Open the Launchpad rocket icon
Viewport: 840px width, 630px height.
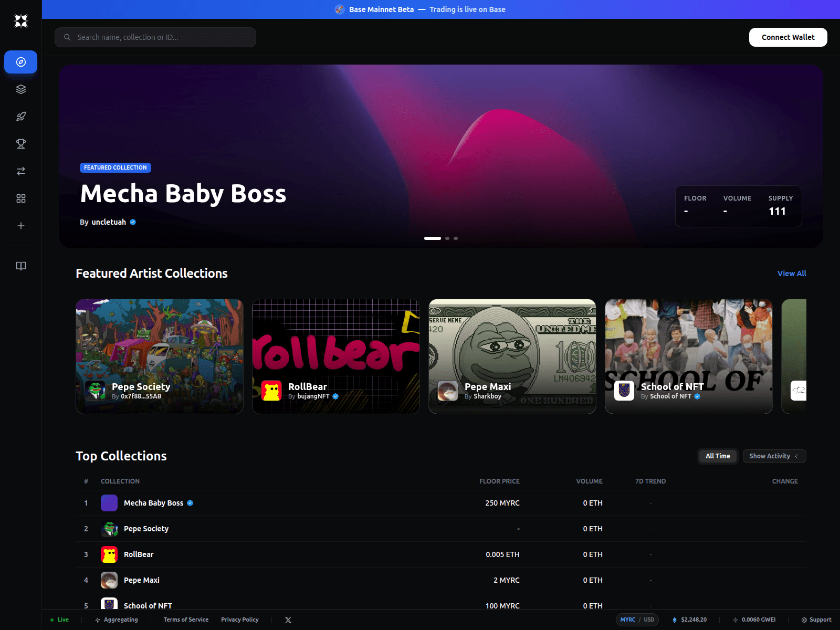point(20,116)
